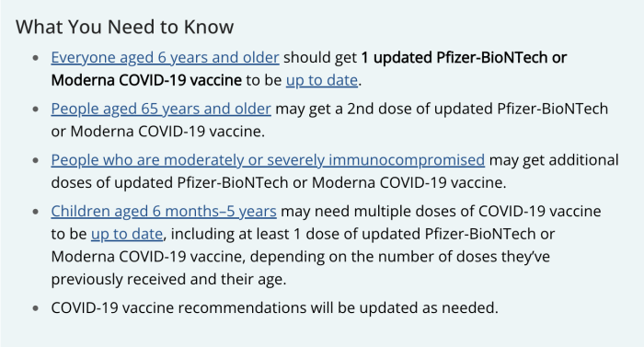Click bullet dot before the immunocompromised item

pos(36,160)
